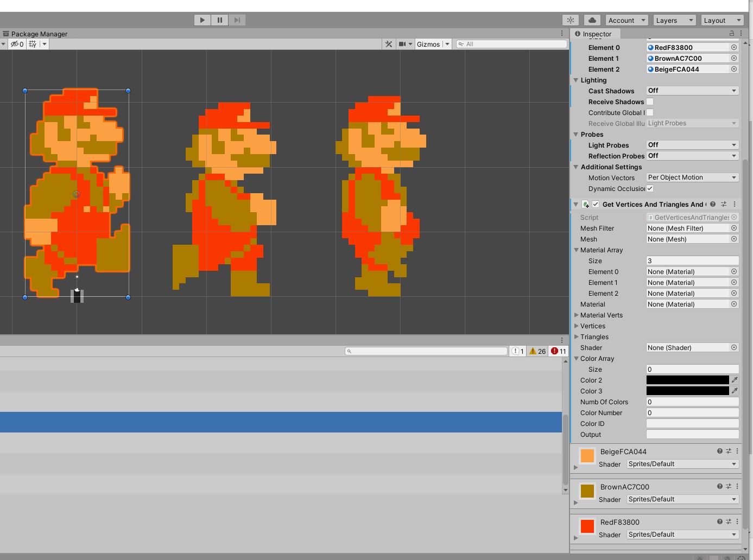Open the Account dropdown
This screenshot has height=560, width=753.
tap(627, 20)
